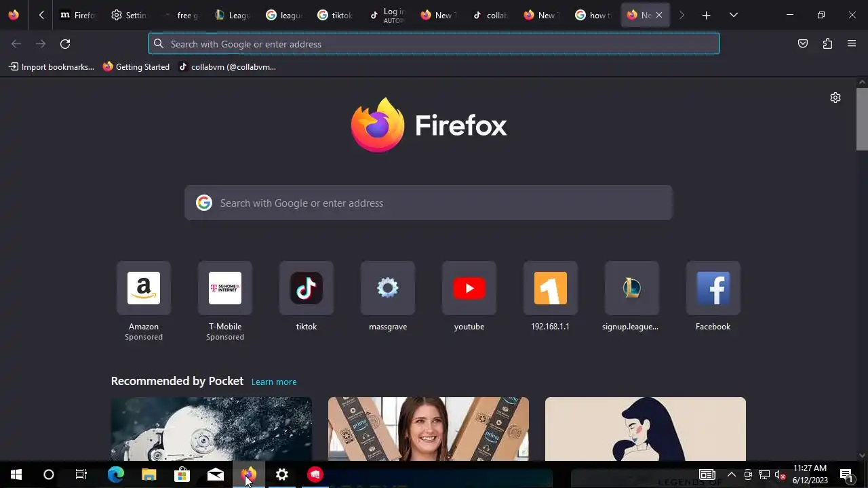
Task: Click the page's vertical scrollbar thumb
Action: coord(862,119)
